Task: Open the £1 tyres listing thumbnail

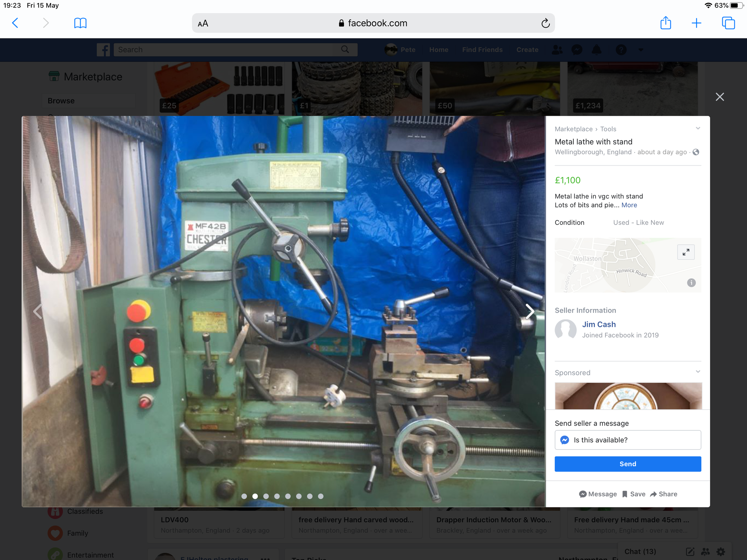Action: tap(357, 89)
